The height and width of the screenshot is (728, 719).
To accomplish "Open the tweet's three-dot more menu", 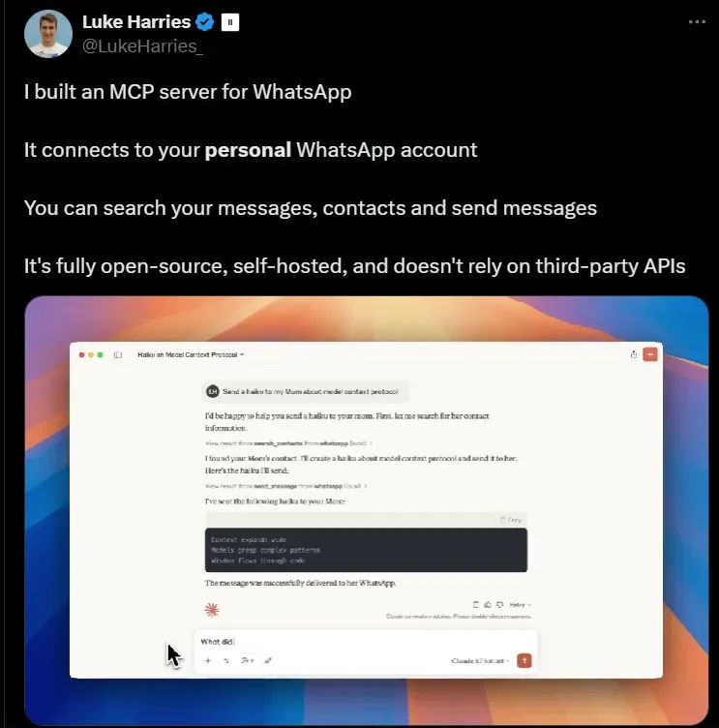I will tap(697, 22).
